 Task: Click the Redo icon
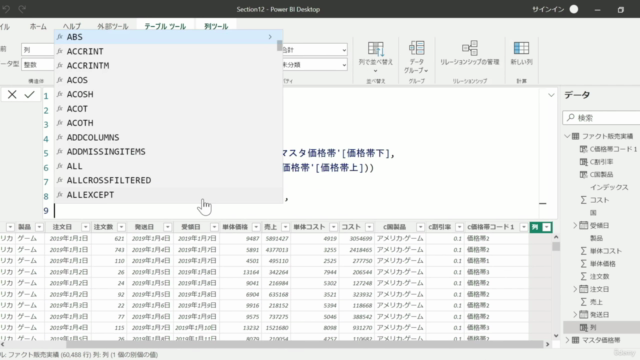[22, 9]
